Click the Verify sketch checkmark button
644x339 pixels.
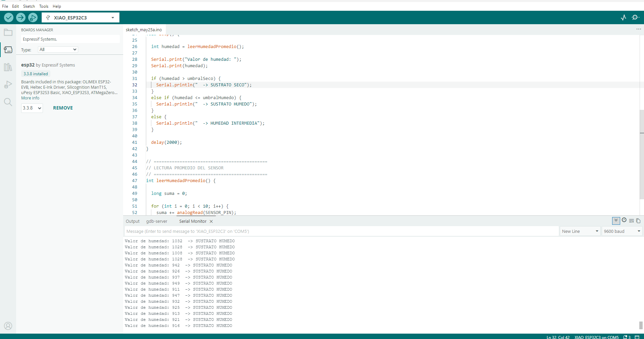pos(9,17)
